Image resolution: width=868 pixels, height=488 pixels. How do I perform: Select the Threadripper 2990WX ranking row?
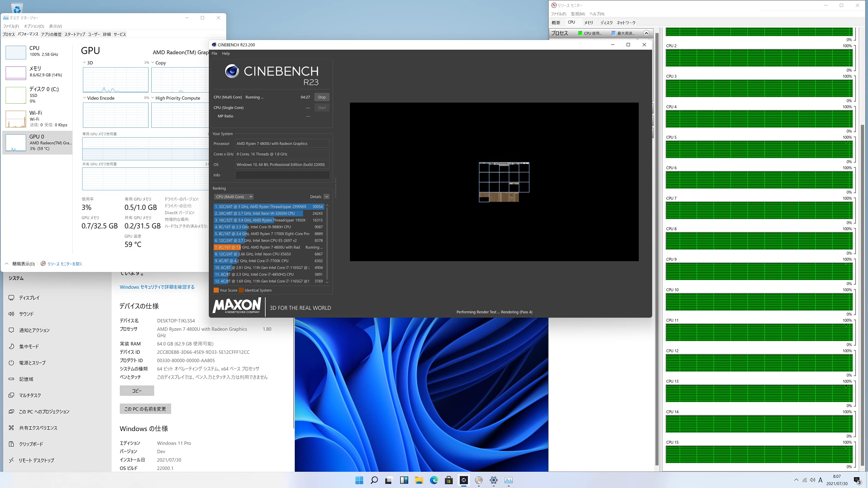[x=269, y=206]
